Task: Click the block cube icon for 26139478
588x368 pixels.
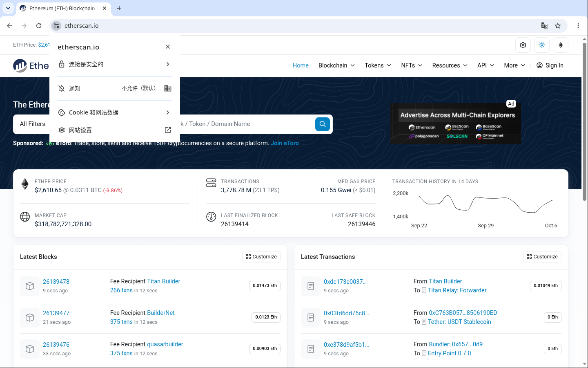Action: tap(30, 286)
